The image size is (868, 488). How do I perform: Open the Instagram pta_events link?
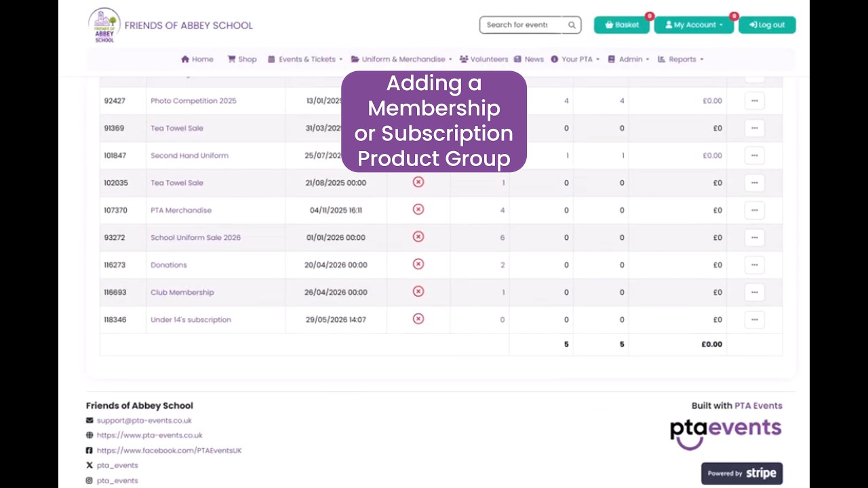[117, 481]
